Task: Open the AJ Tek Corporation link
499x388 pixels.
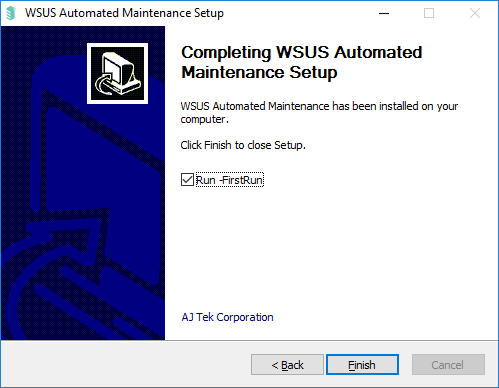Action: tap(227, 317)
